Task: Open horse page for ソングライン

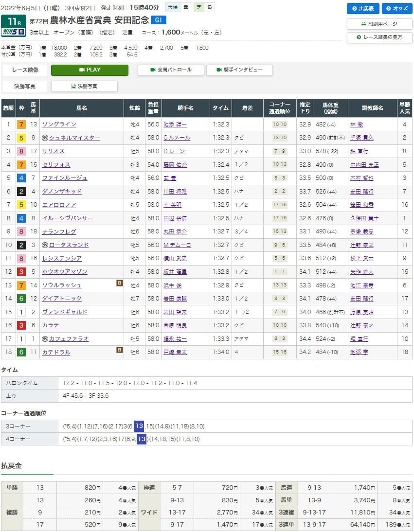Action: click(58, 124)
